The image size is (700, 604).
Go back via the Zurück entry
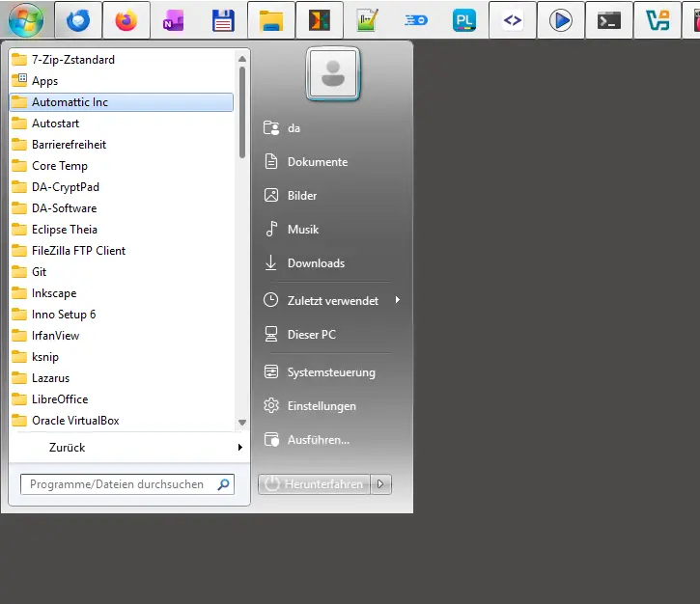pos(68,448)
